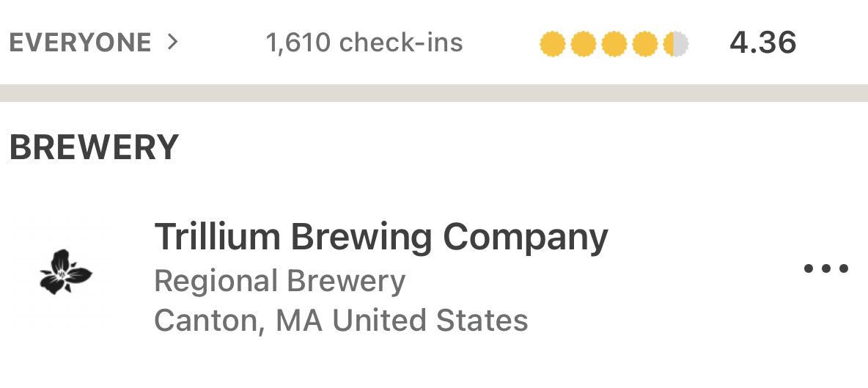Tap United States in the location line
This screenshot has height=388, width=868.
pos(430,321)
